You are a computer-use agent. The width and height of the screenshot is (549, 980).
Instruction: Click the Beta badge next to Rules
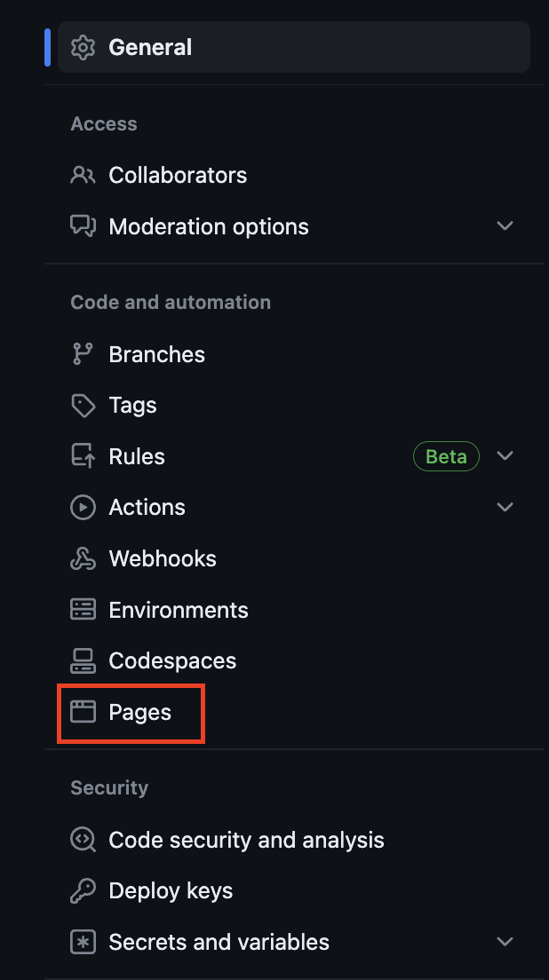(446, 456)
